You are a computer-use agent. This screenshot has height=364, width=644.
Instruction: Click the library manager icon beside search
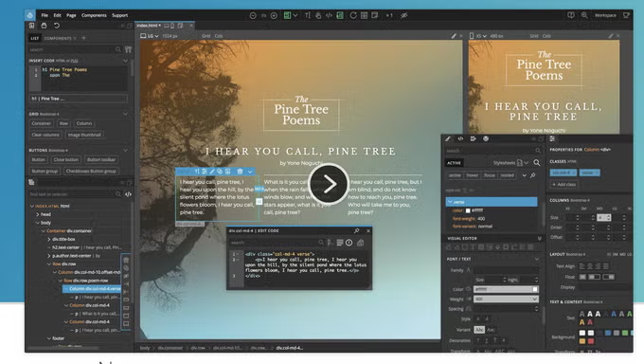[128, 49]
